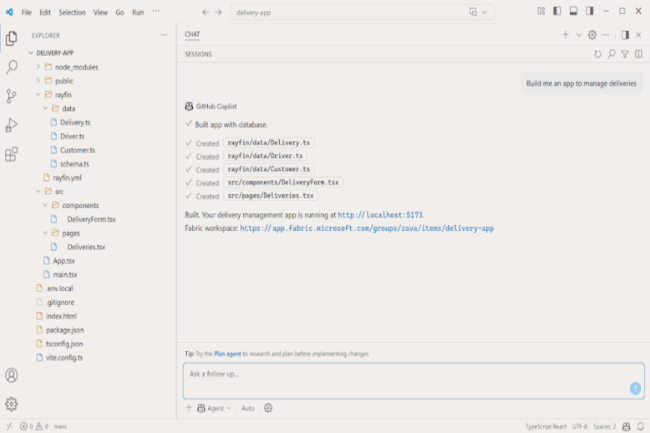Open the Source Control view
Viewport: 650px width, 433px height.
point(12,96)
